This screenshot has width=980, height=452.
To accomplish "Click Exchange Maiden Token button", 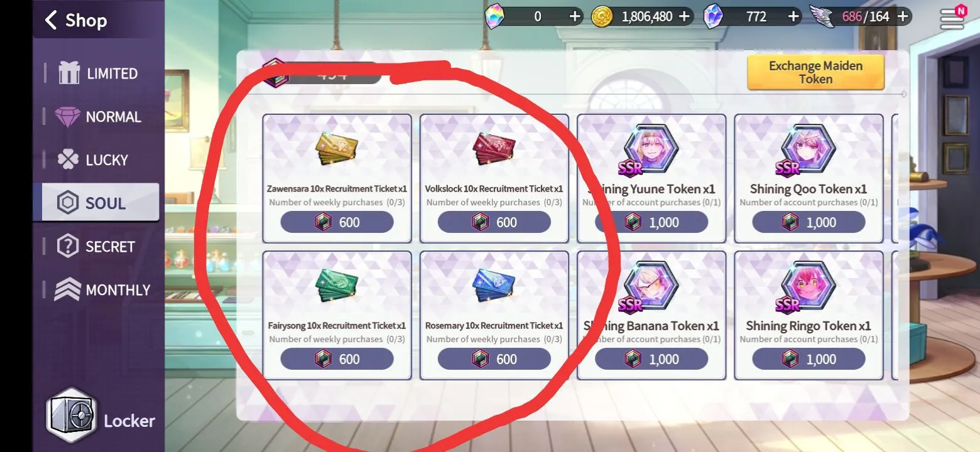I will tap(815, 72).
